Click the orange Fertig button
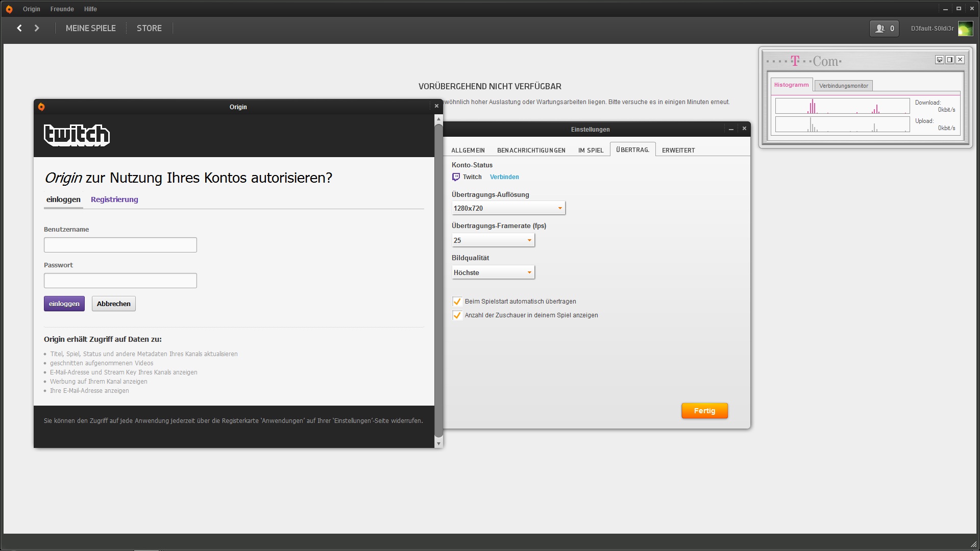This screenshot has height=551, width=980. click(704, 411)
